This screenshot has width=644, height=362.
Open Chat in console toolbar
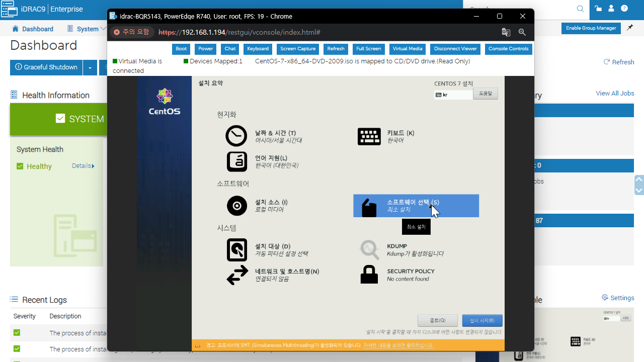(230, 49)
